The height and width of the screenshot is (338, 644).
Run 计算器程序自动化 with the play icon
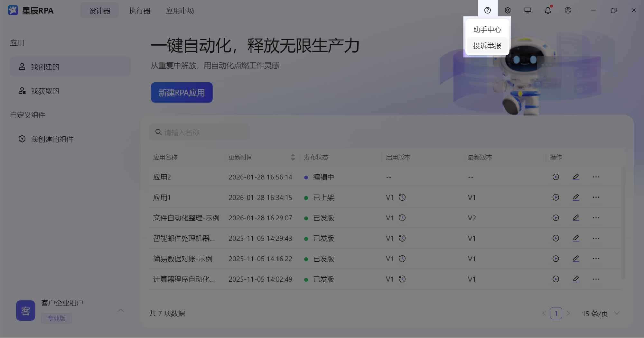click(556, 279)
